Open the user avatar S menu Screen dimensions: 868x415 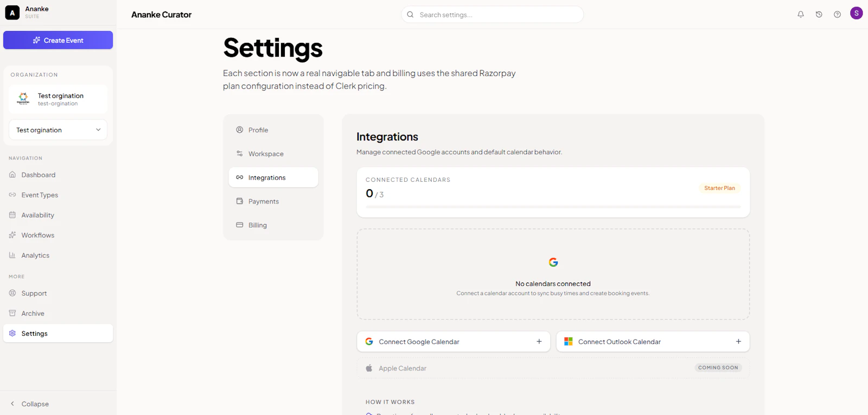point(857,13)
